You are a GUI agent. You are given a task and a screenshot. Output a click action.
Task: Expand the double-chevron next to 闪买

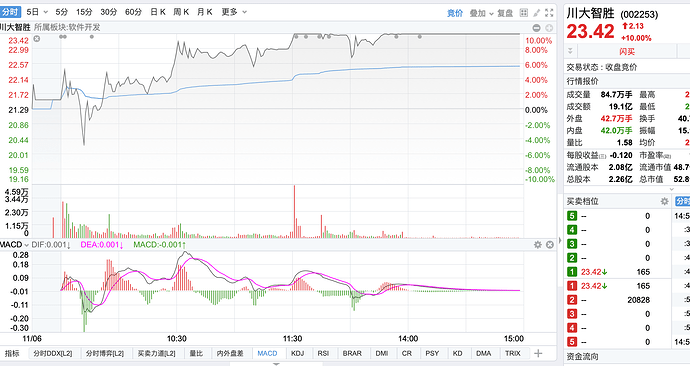click(570, 51)
